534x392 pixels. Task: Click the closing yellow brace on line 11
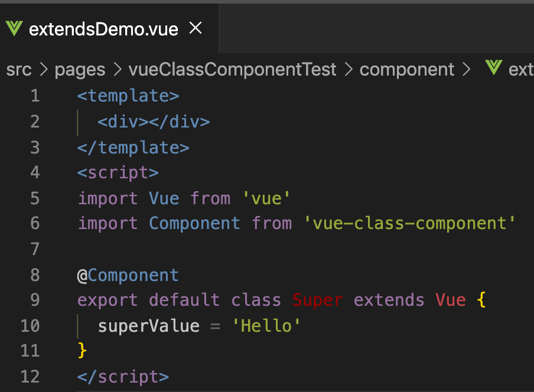pyautogui.click(x=82, y=351)
